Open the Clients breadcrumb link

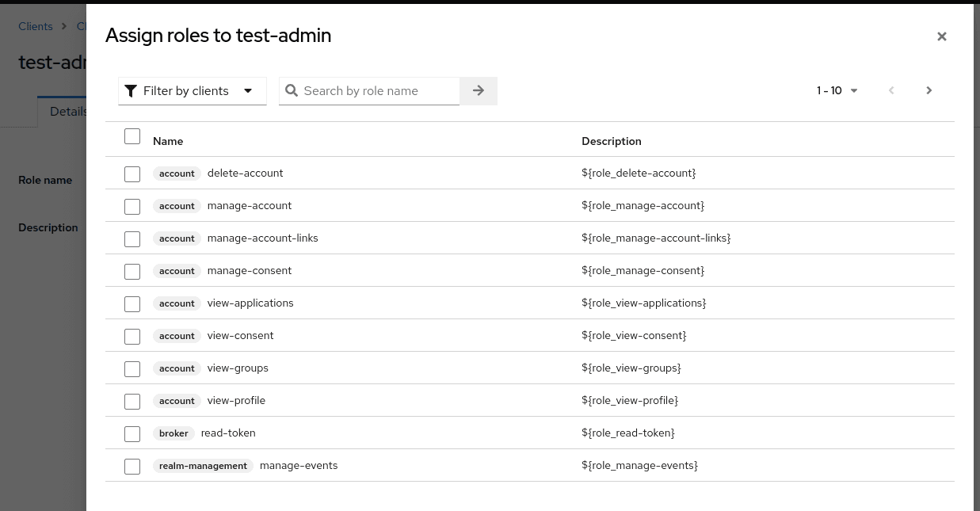click(36, 26)
